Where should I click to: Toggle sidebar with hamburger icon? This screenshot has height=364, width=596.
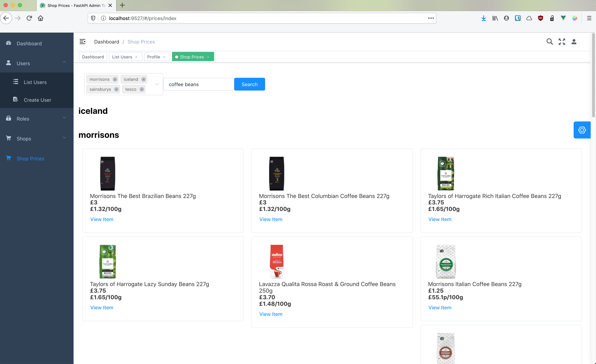pos(82,42)
